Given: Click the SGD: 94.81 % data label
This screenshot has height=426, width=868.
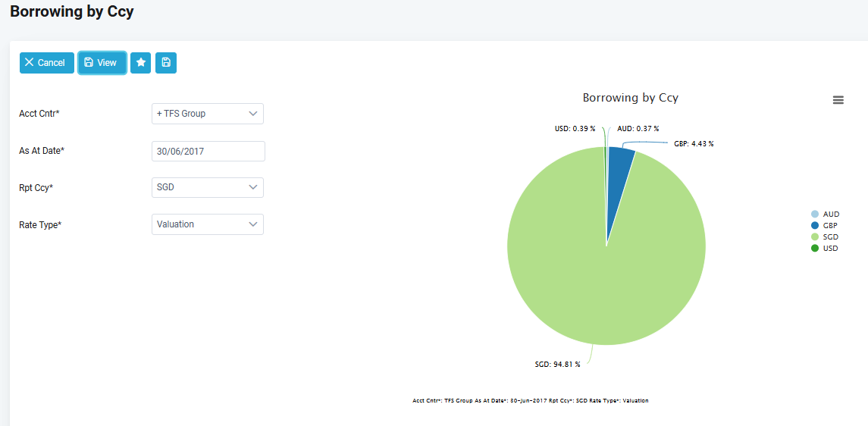Looking at the screenshot, I should point(557,365).
